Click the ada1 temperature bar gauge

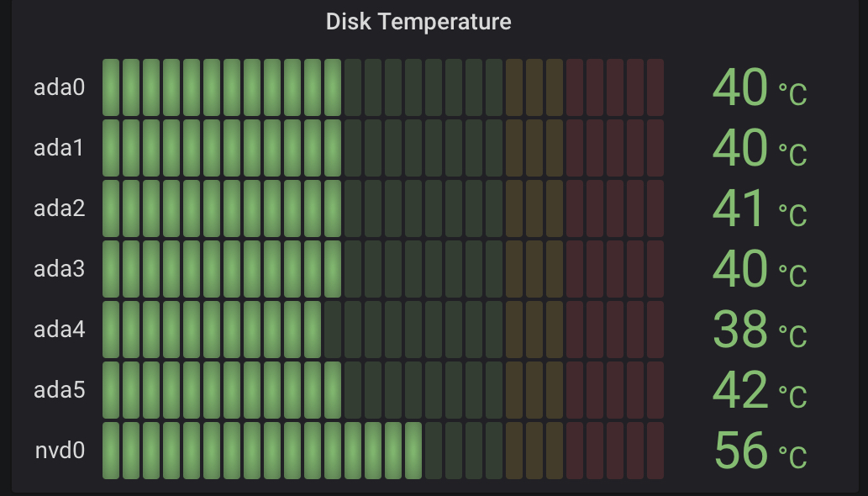coord(383,148)
